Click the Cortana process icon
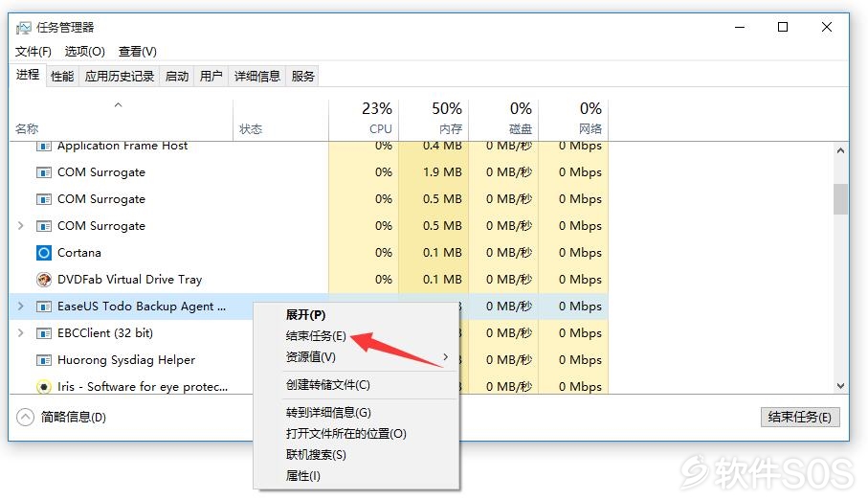Viewport: 868px width, 500px height. point(44,253)
